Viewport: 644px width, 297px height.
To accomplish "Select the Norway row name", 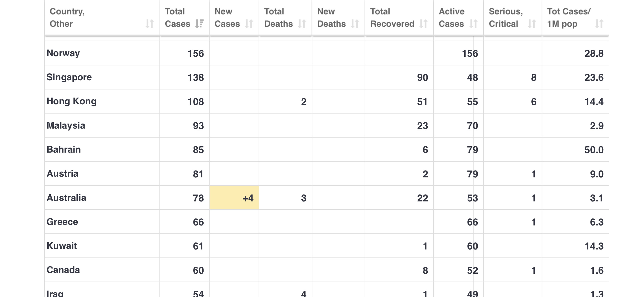I will [63, 53].
